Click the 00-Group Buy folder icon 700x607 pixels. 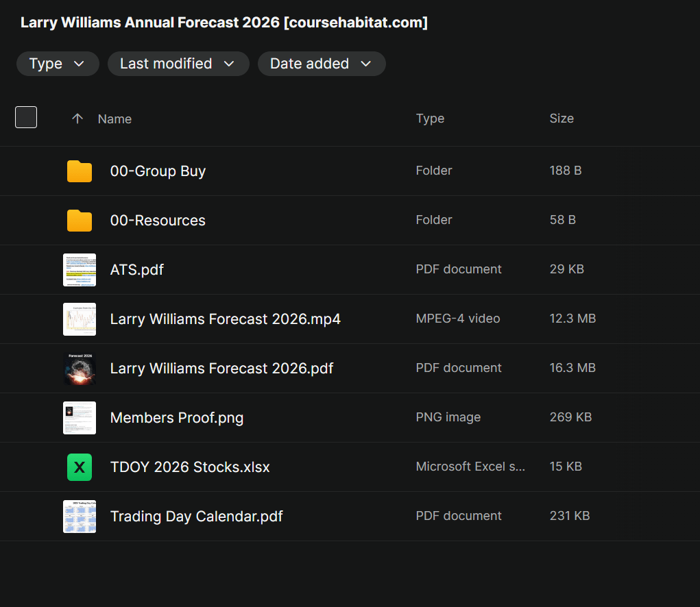pos(79,171)
